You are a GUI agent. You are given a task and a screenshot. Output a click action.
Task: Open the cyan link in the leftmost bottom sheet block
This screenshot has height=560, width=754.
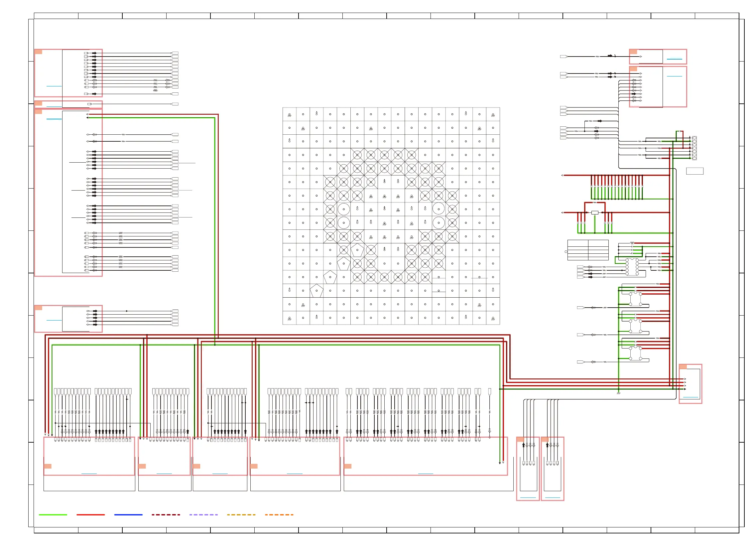coord(89,473)
